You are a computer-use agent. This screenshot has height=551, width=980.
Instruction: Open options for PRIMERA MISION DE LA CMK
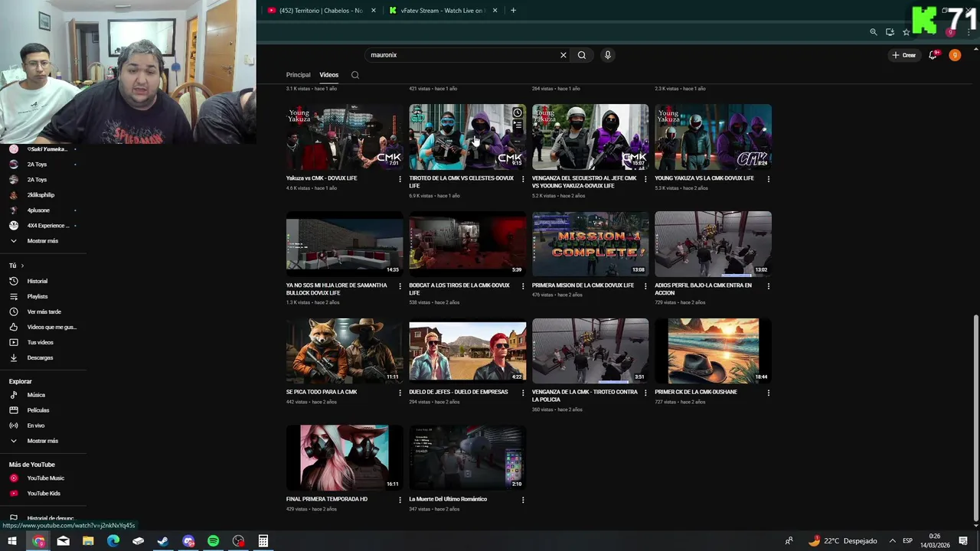pyautogui.click(x=645, y=286)
